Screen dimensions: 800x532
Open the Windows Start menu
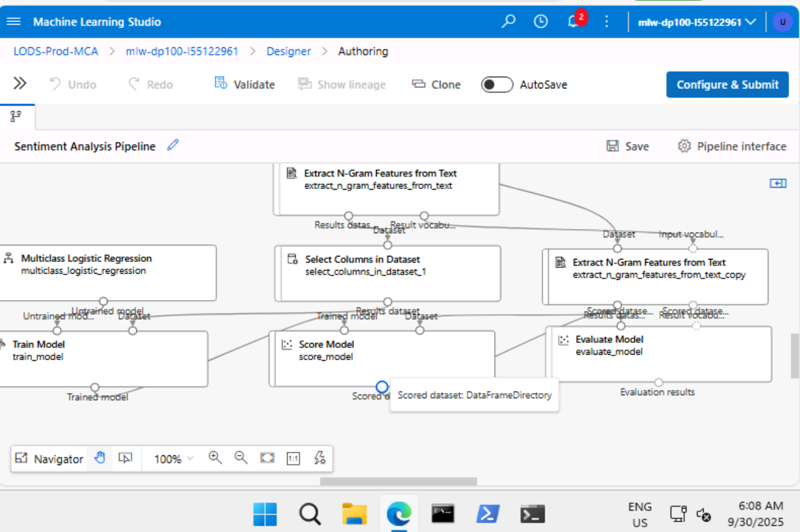pos(265,514)
